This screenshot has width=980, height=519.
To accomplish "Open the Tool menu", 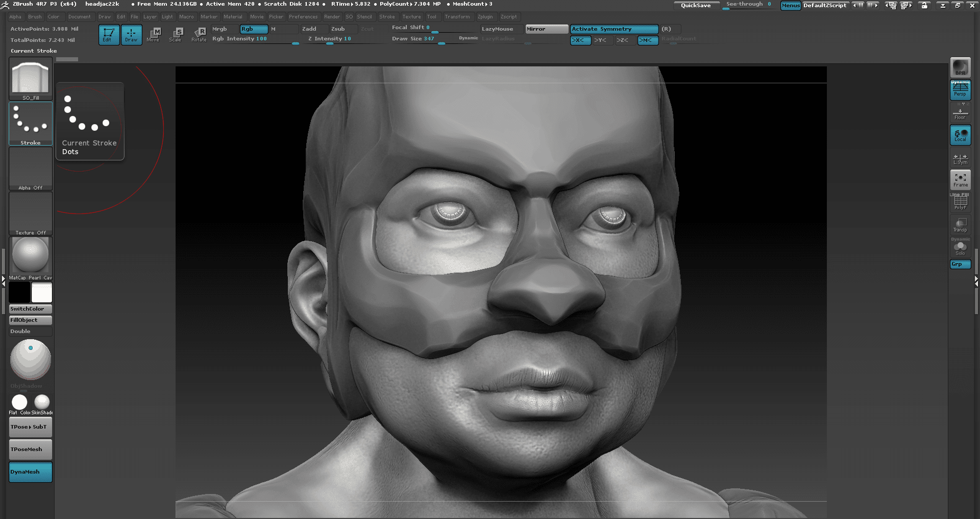I will 432,16.
